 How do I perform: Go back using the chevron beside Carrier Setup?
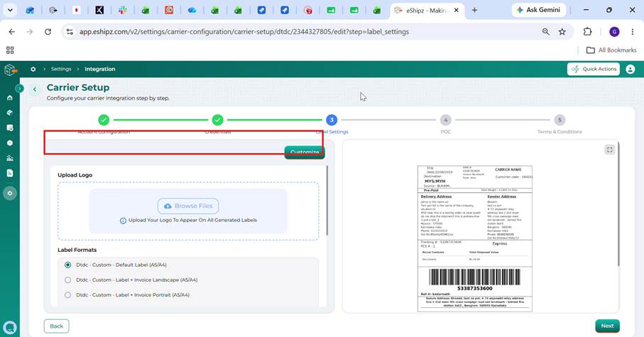pos(35,89)
